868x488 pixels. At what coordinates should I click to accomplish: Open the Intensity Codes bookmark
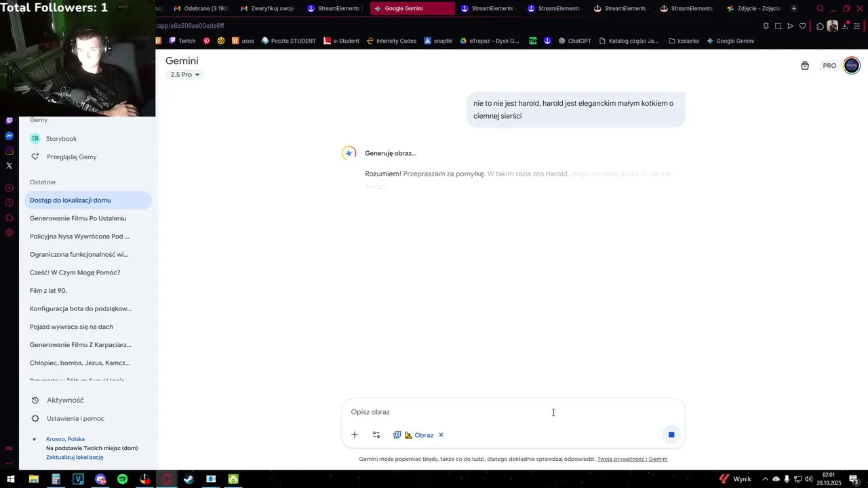point(391,41)
